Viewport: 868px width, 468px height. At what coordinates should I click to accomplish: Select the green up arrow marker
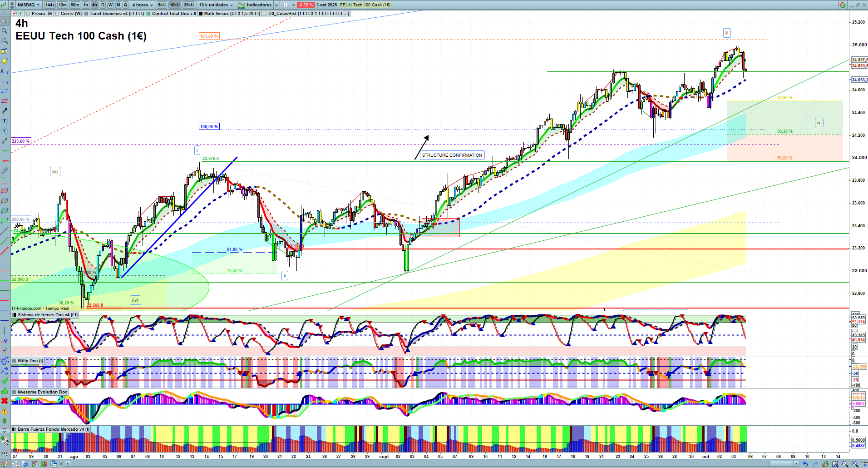[x=5, y=421]
